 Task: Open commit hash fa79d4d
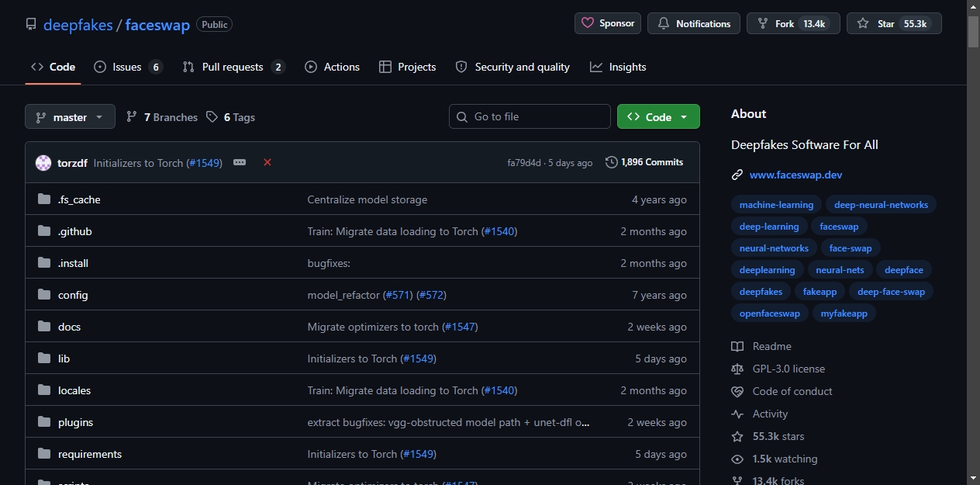click(524, 163)
